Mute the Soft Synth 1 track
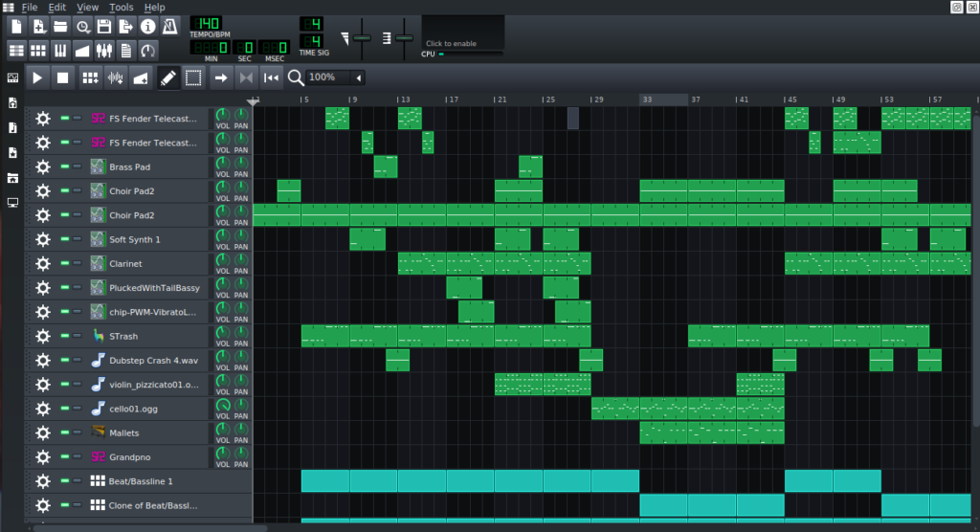The image size is (980, 532). pyautogui.click(x=64, y=239)
